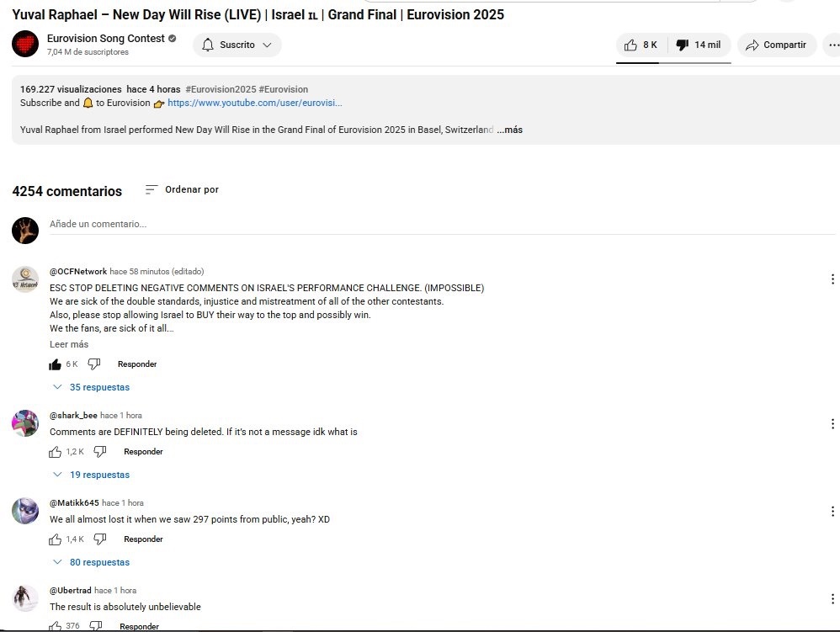
Task: Open the Eurovision Song Contest channel avatar
Action: 25,44
